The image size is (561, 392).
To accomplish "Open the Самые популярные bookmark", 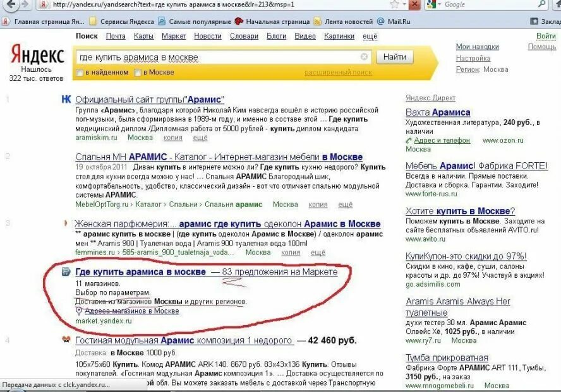I will click(x=195, y=21).
